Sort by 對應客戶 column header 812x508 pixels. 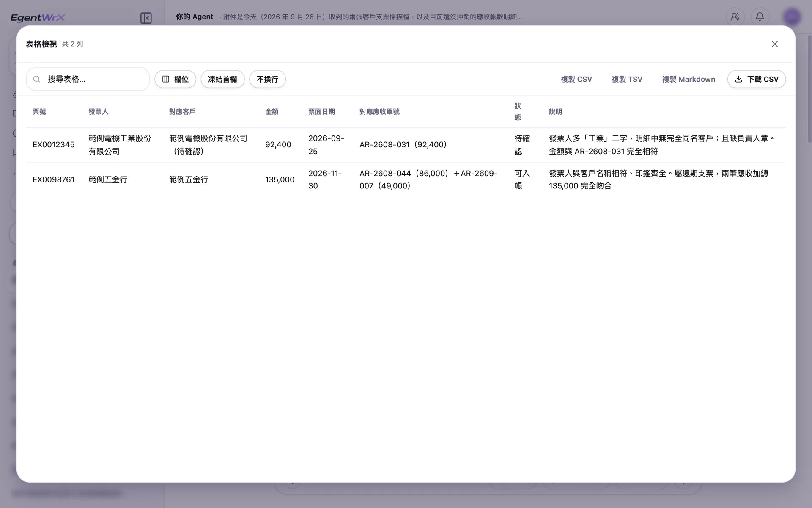182,112
